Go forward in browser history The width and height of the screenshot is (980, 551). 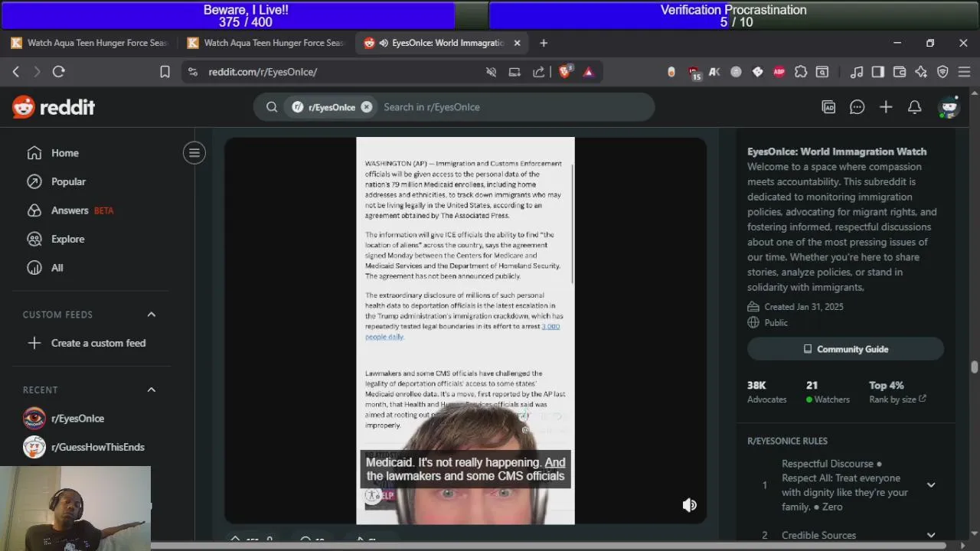point(37,71)
